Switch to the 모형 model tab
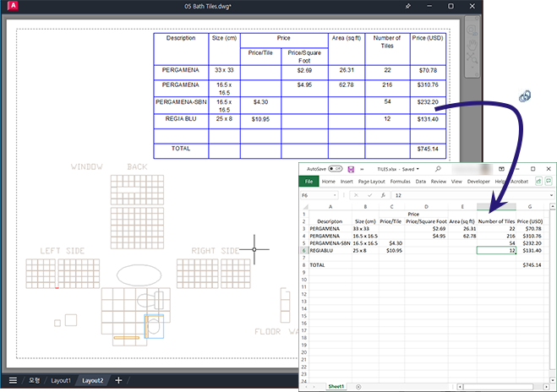Viewport: 557px width, 392px height. coord(34,380)
